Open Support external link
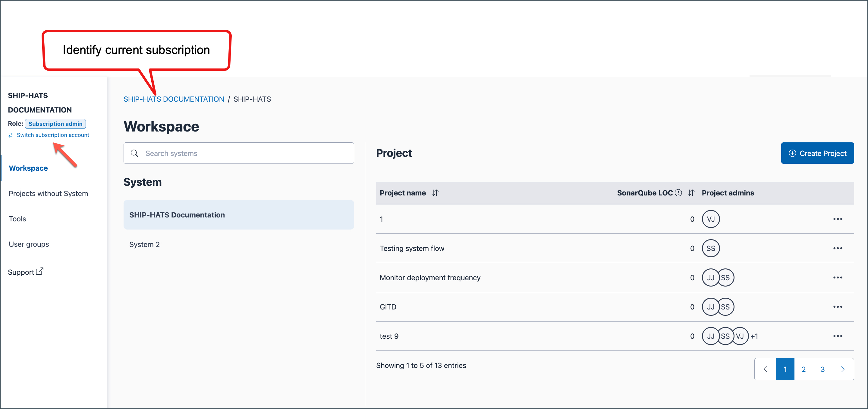Image resolution: width=868 pixels, height=409 pixels. click(26, 272)
